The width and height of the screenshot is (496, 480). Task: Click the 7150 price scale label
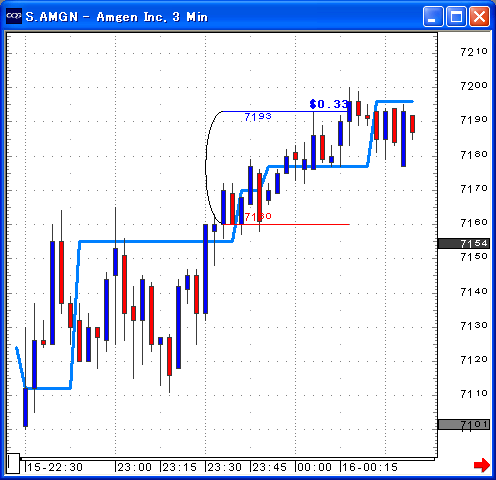click(x=474, y=257)
